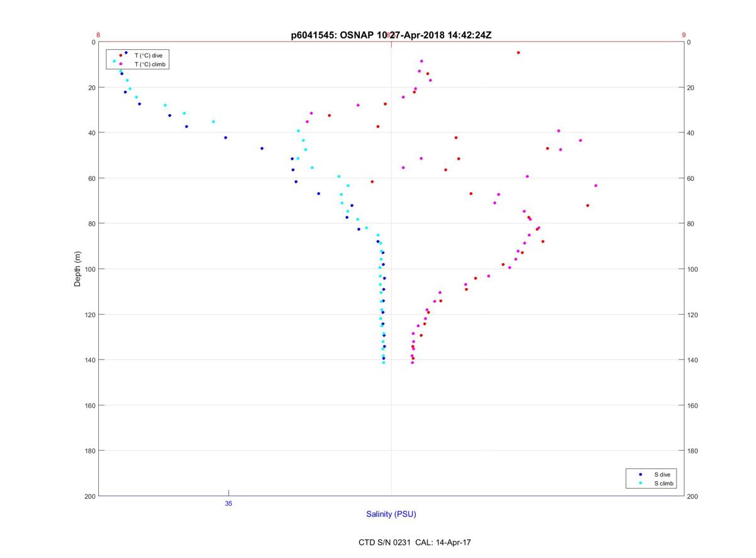Click the cyan dot marker in S climb legend

coord(640,484)
